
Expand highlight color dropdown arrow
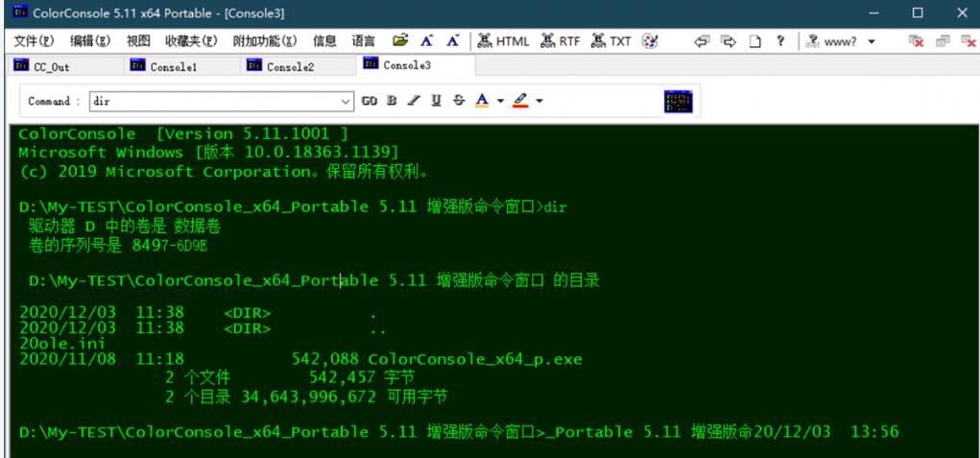point(539,101)
